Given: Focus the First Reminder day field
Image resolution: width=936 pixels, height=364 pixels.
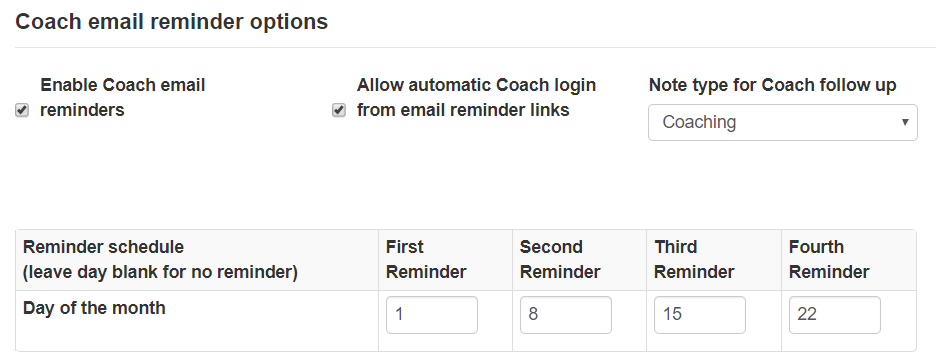Looking at the screenshot, I should [432, 314].
